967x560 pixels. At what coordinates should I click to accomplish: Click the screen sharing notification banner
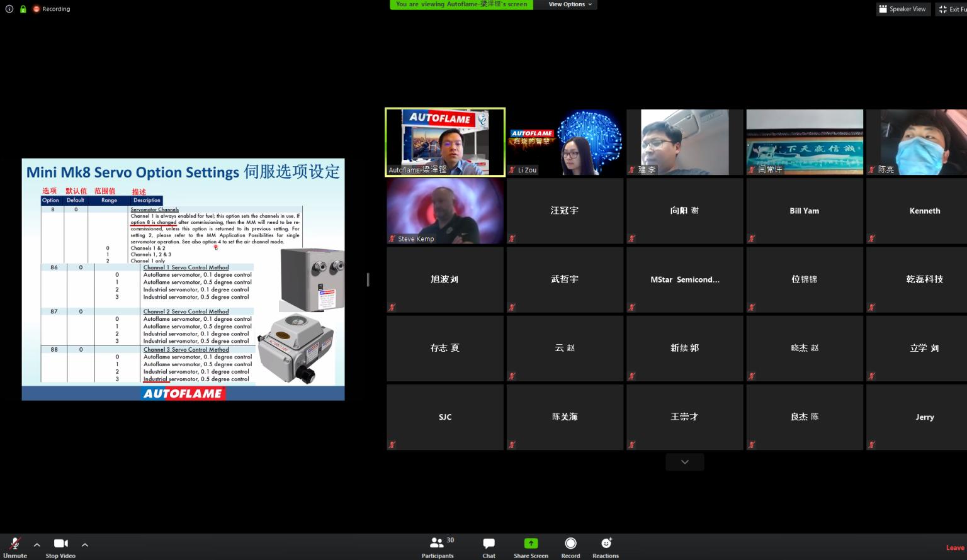pos(461,4)
